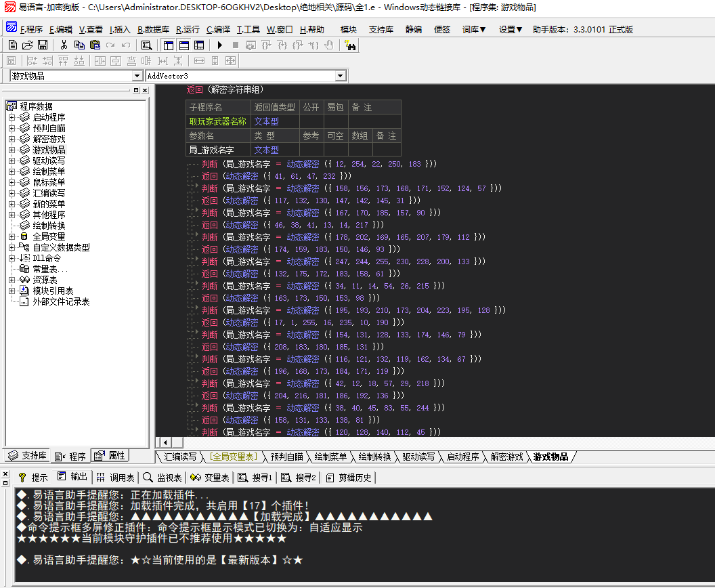Click the undo arrow toolbar icon
715x588 pixels.
tap(126, 45)
